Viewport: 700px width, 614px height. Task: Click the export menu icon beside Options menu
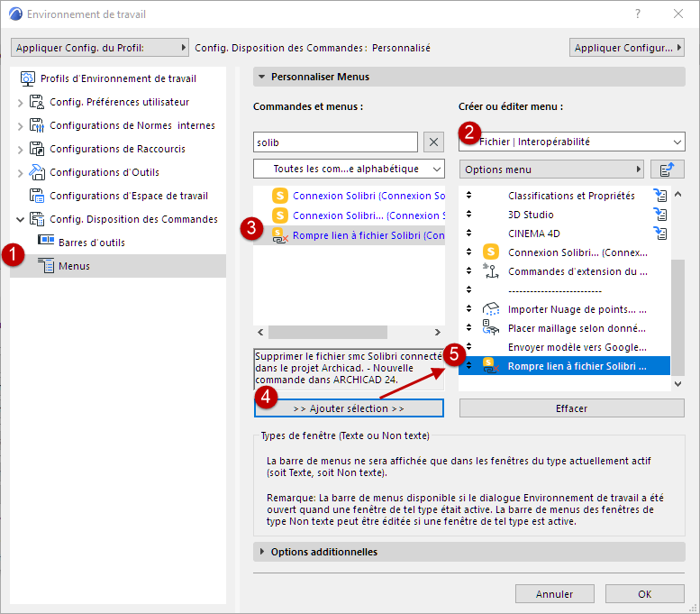(x=667, y=170)
